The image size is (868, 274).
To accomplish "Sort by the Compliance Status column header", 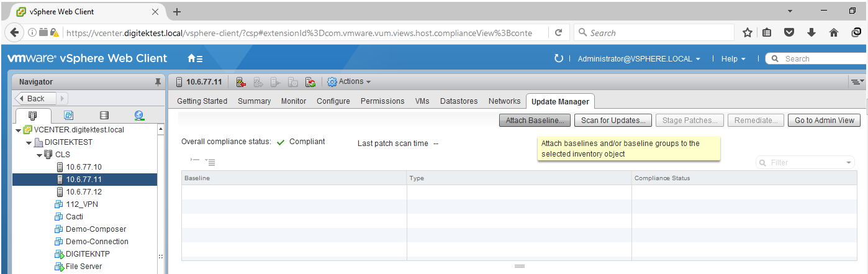I will 744,178.
